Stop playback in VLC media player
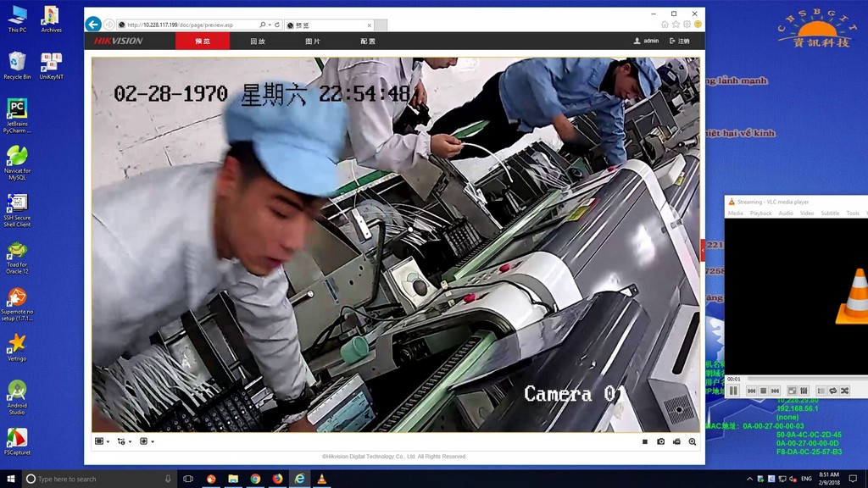Screen dimensions: 868x488 click(763, 391)
